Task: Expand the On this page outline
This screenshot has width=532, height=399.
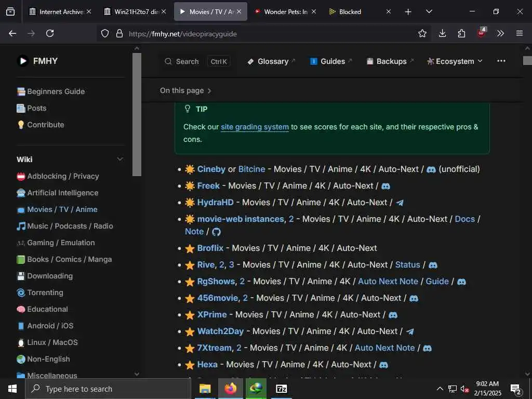Action: pyautogui.click(x=185, y=90)
